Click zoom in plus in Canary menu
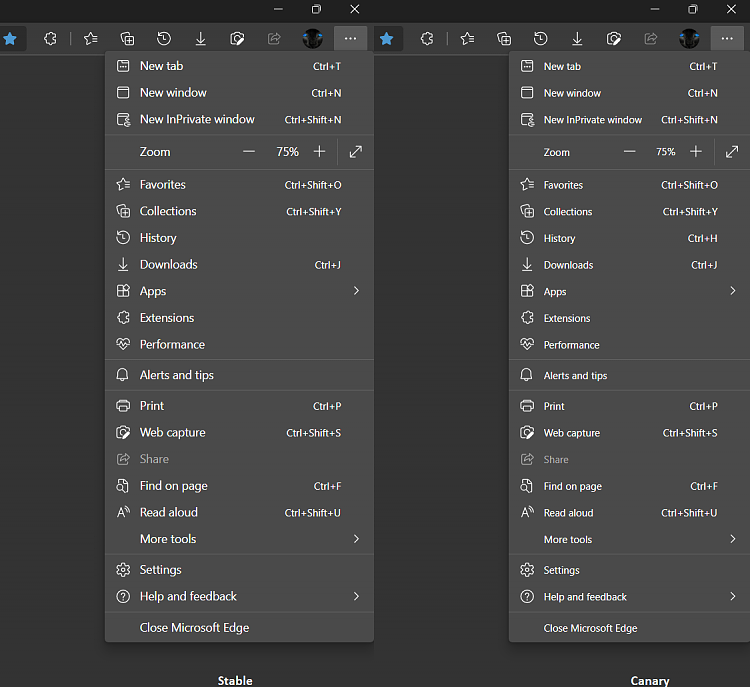The height and width of the screenshot is (687, 750). [x=696, y=152]
